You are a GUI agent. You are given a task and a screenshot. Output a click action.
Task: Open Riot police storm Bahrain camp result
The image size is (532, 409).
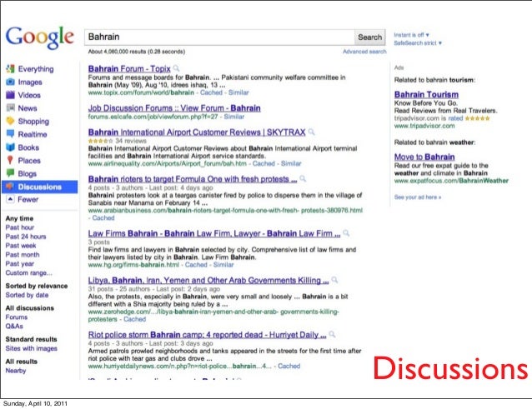207,335
